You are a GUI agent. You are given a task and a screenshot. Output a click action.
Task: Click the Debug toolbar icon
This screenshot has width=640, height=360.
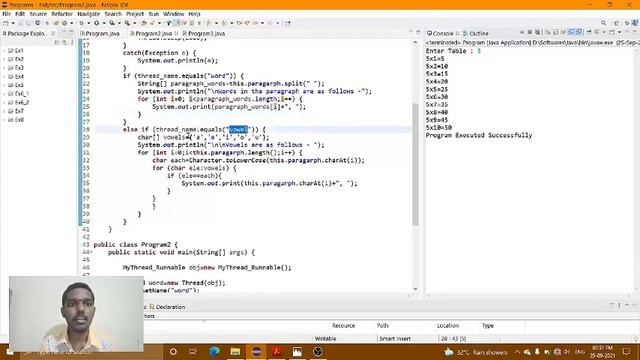click(x=82, y=23)
